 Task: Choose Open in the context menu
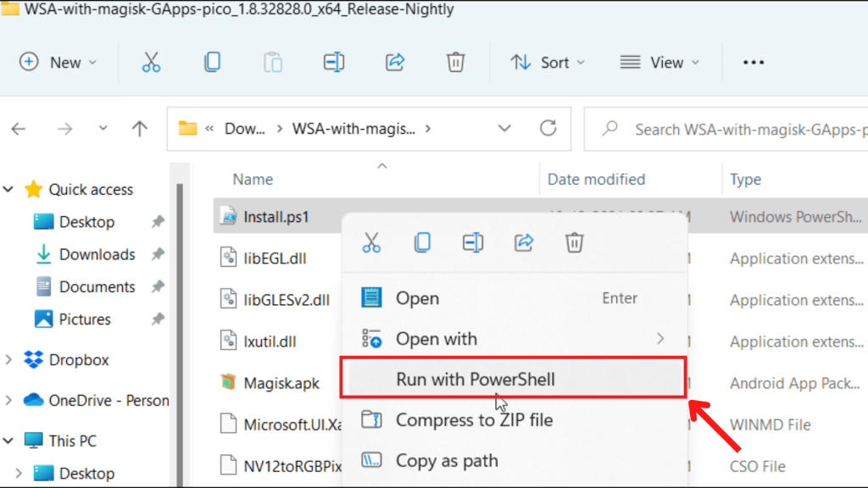click(514, 298)
